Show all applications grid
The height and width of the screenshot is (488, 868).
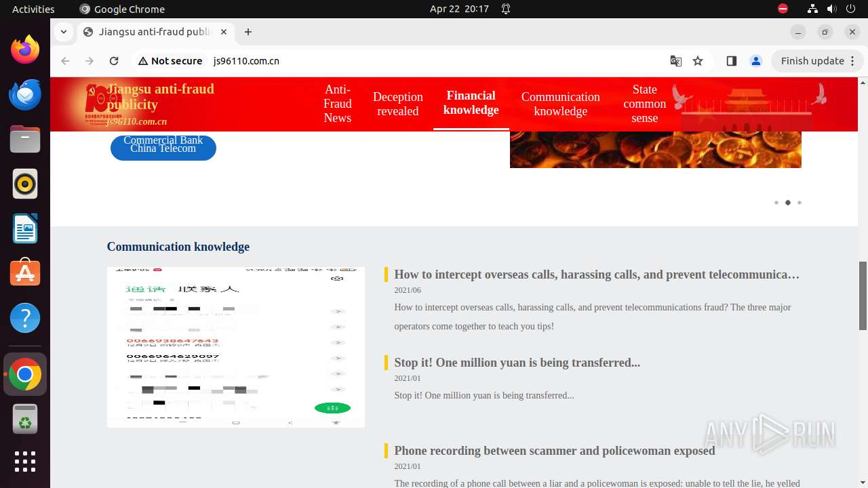(25, 462)
